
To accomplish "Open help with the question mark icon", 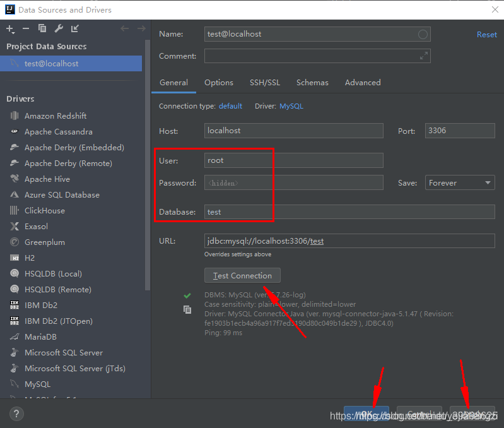I will (16, 414).
